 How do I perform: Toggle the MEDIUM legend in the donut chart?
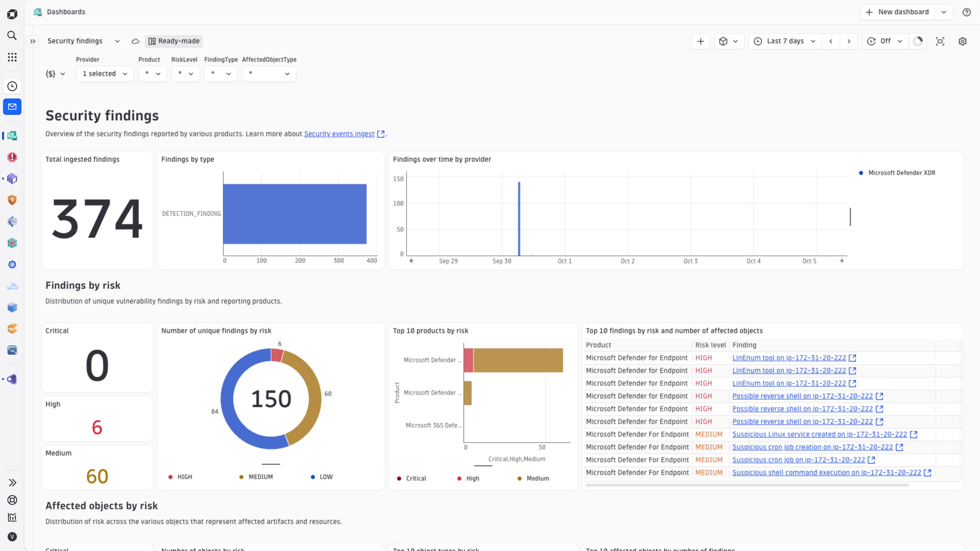point(256,477)
